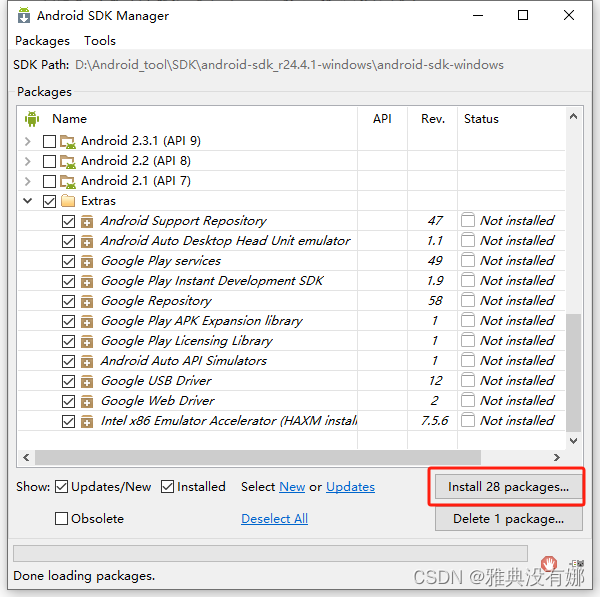Select the Google Play Licensing Library row name
The image size is (600, 597).
[187, 341]
